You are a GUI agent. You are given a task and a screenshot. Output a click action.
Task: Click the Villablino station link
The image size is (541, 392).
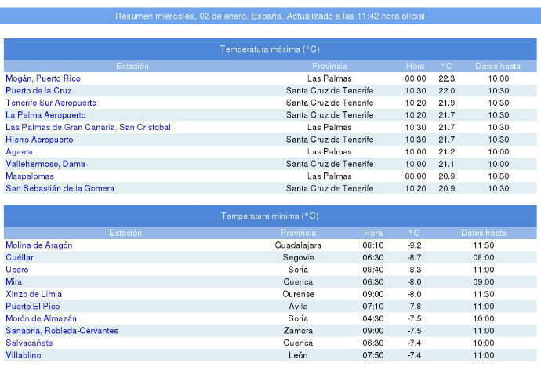[24, 355]
